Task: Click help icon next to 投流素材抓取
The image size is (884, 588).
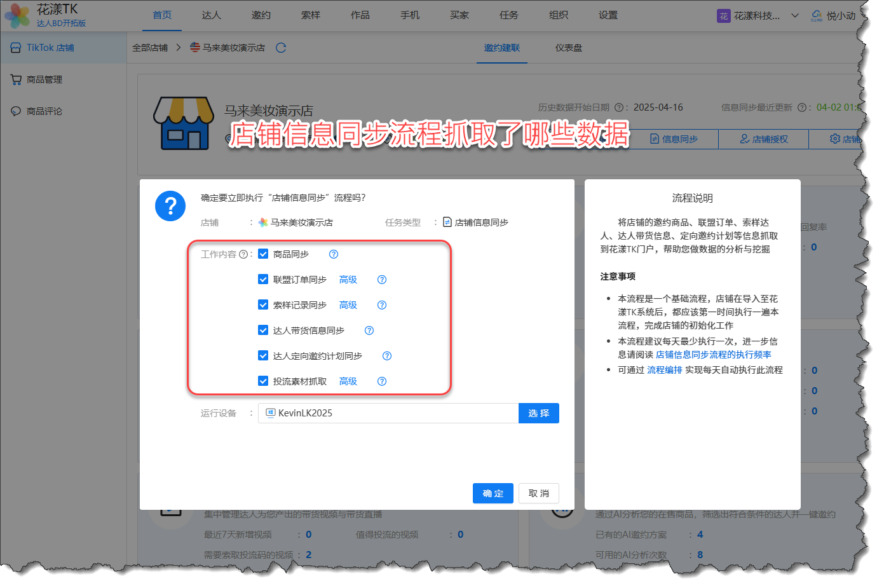Action: click(x=382, y=381)
